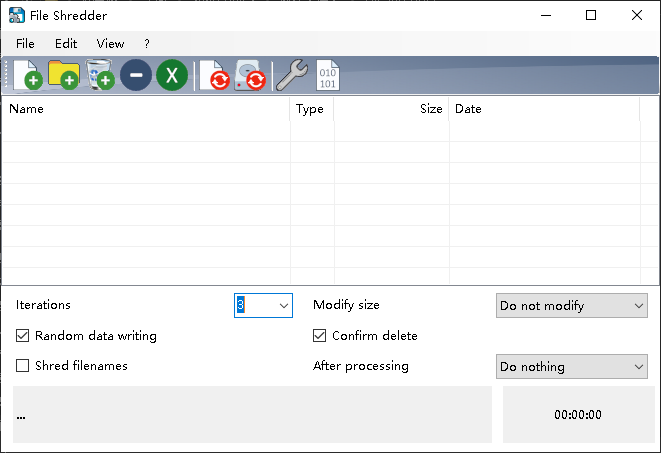
Task: Click the file with red arrows icon
Action: click(215, 76)
